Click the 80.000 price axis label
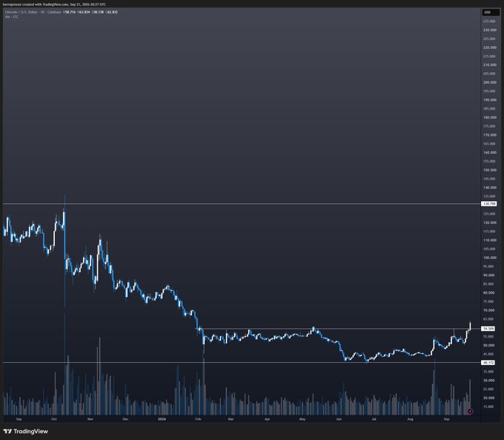Image resolution: width=504 pixels, height=440 pixels. [x=489, y=292]
